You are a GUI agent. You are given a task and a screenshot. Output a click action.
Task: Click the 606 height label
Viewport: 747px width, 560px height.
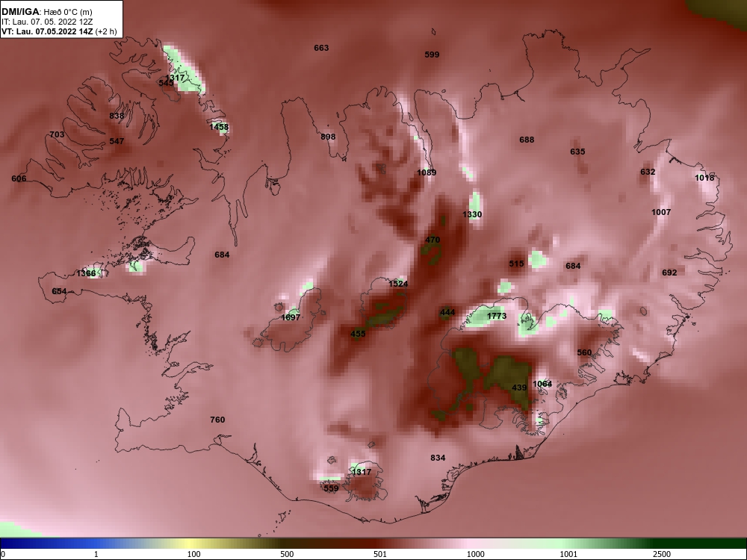click(19, 178)
